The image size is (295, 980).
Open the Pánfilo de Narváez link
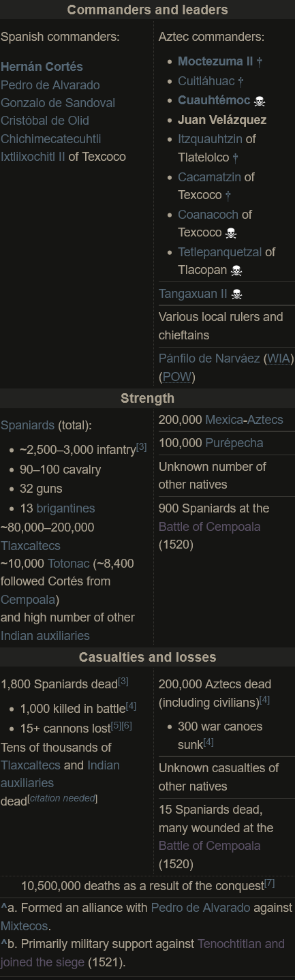(209, 358)
